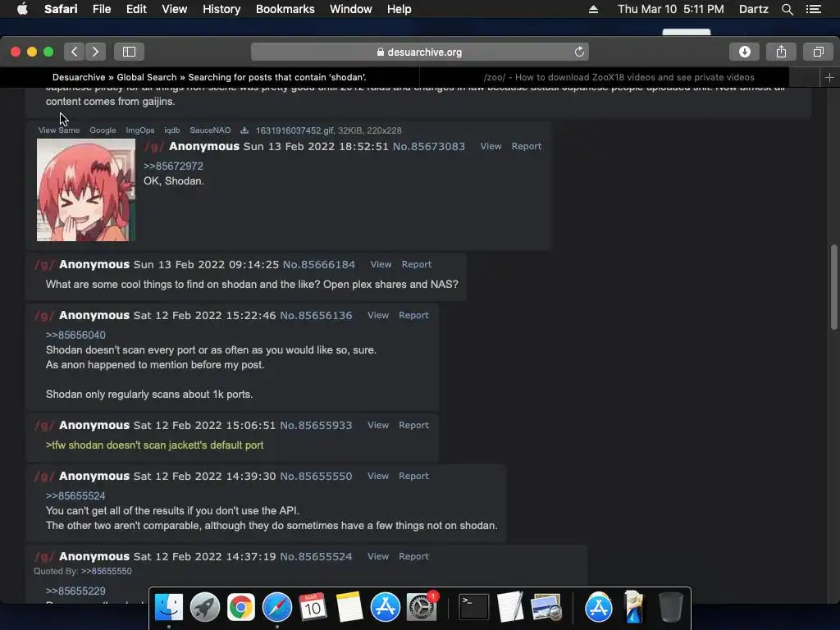
Task: Open the File menu
Action: click(x=101, y=9)
